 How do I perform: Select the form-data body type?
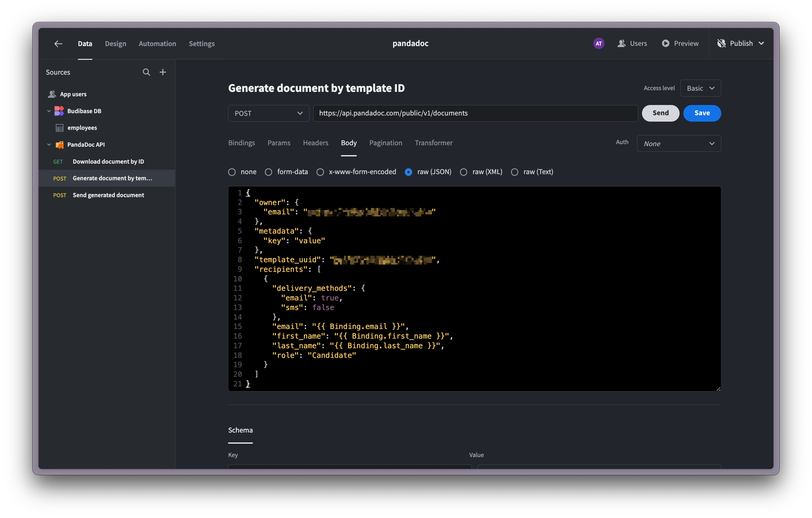268,172
